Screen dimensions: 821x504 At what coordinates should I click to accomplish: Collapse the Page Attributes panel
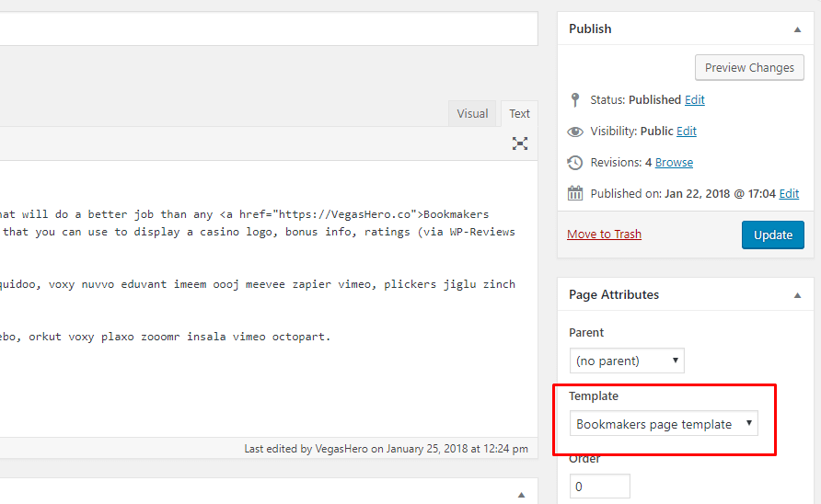797,295
